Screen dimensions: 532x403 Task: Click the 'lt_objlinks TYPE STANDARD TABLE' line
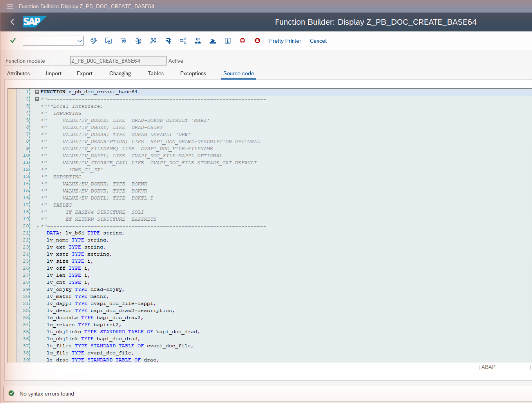[123, 332]
